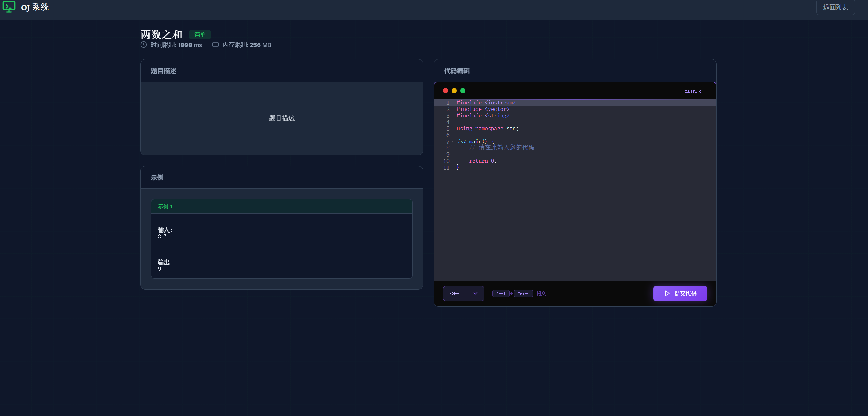Click the 提交 shortcut hint text
The width and height of the screenshot is (868, 416).
541,294
